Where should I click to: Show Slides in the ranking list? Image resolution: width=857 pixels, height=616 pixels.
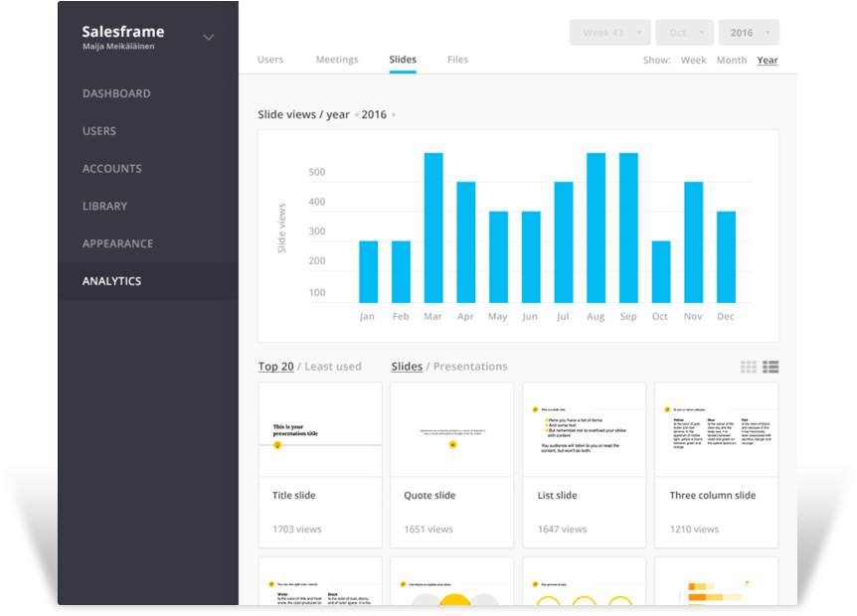point(407,367)
